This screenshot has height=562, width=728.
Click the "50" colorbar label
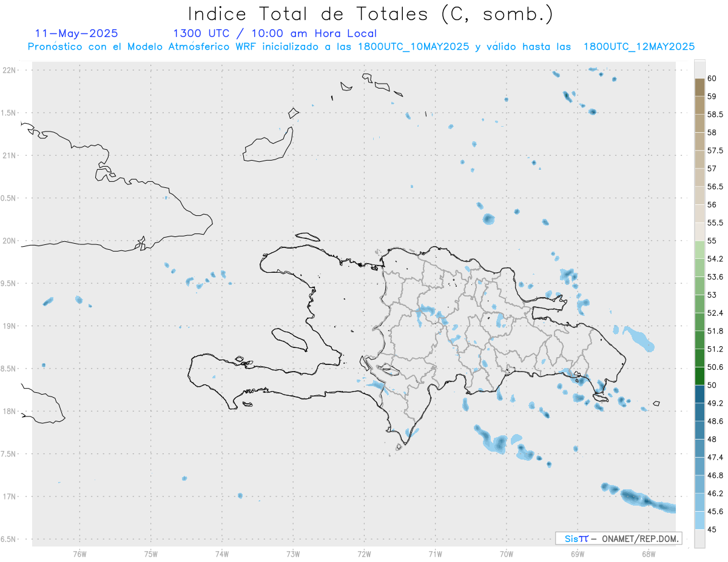pos(712,385)
